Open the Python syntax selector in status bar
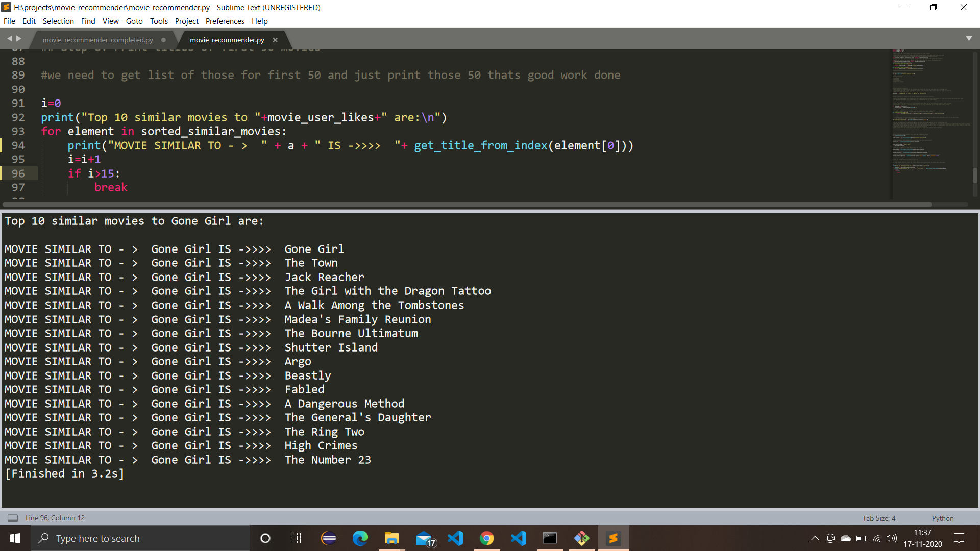 pos(942,518)
